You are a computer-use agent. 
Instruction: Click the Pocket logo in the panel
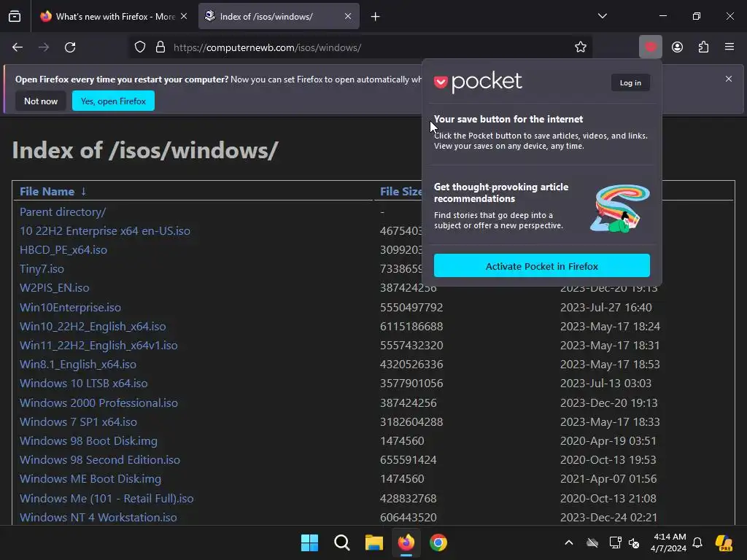coord(478,82)
